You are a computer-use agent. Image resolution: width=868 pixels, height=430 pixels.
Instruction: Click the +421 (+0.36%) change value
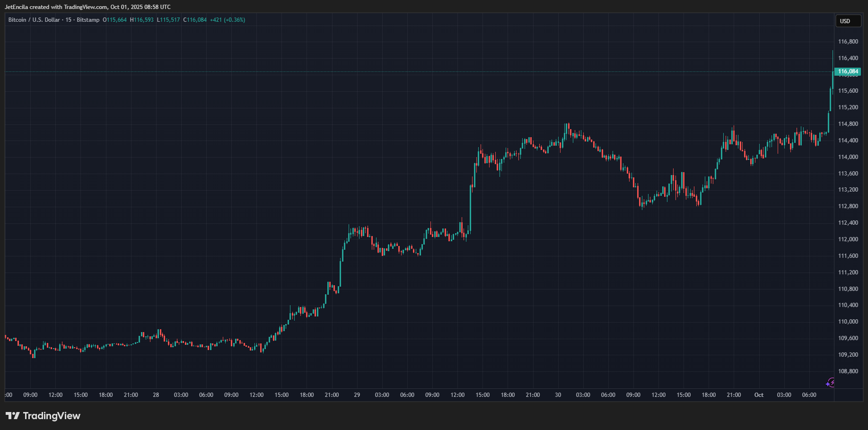228,20
